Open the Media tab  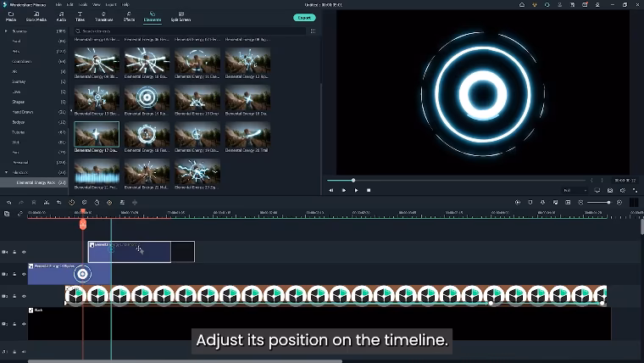click(11, 16)
